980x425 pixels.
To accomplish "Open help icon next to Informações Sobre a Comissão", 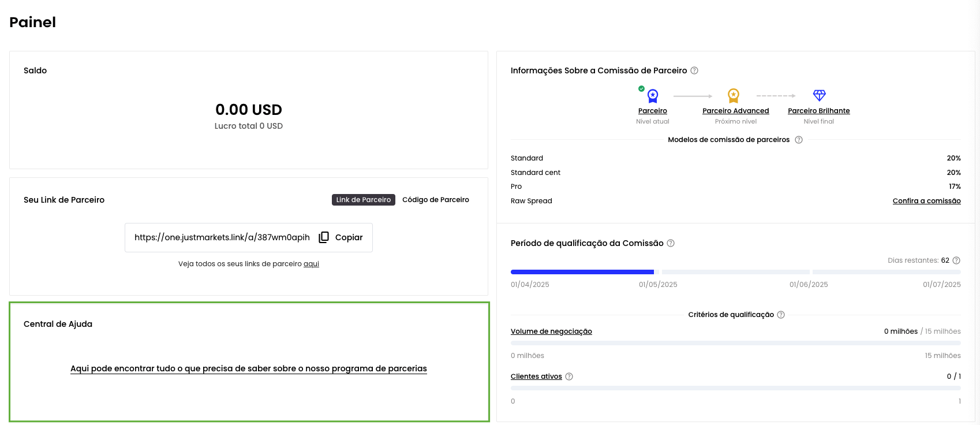I will point(694,70).
